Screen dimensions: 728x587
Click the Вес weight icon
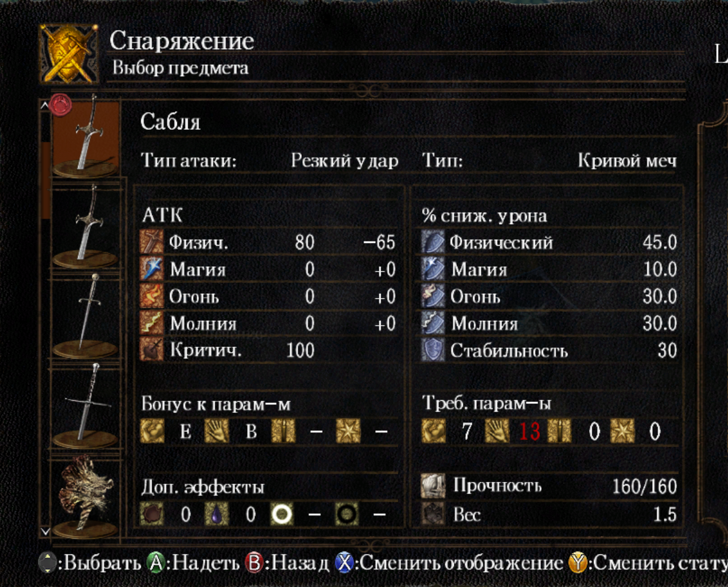(433, 514)
